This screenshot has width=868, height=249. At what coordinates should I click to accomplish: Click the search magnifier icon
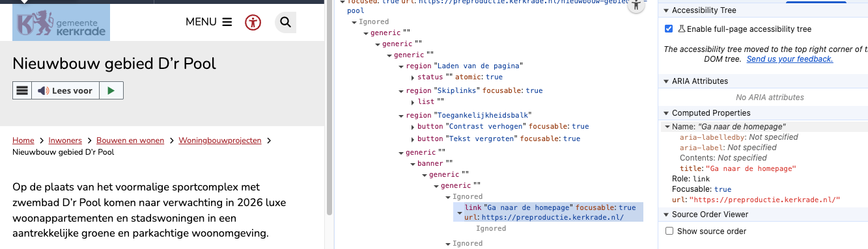(x=285, y=22)
